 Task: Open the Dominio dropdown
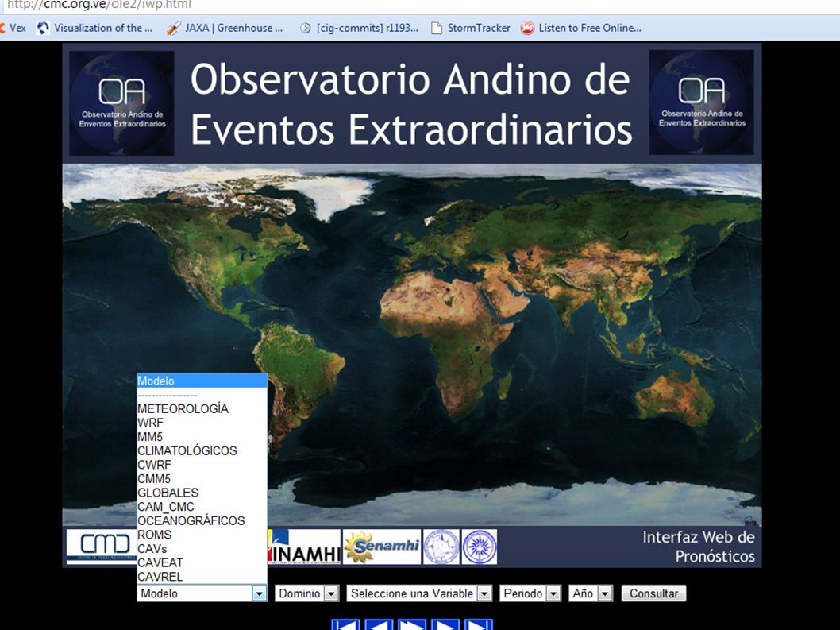coord(307,593)
